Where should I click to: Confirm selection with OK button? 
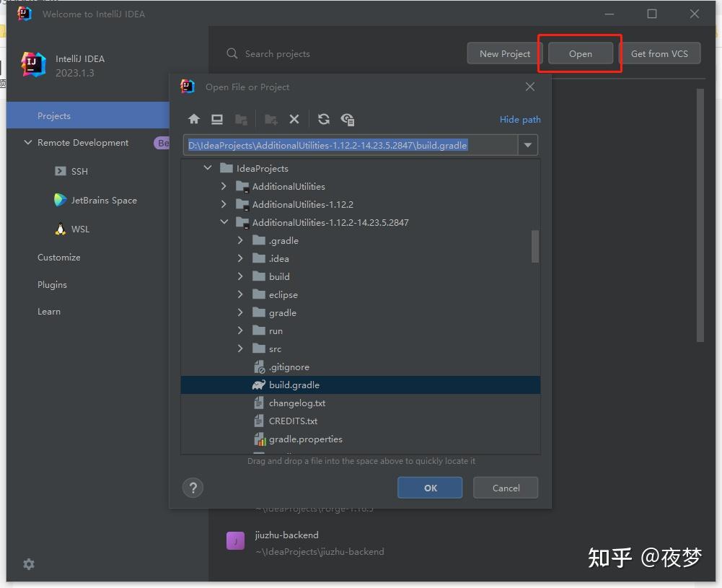pos(430,488)
